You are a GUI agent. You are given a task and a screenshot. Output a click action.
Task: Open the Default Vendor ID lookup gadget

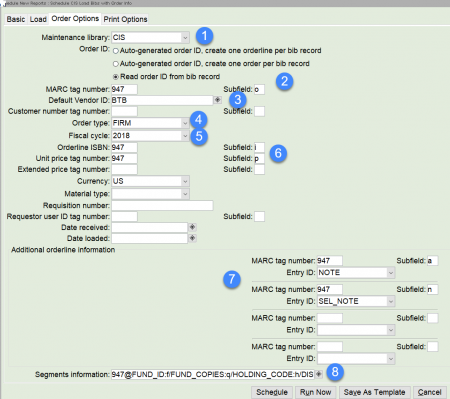(218, 100)
